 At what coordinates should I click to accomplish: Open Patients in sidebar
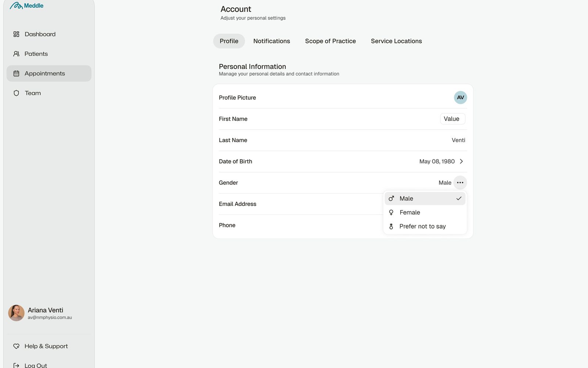point(49,54)
